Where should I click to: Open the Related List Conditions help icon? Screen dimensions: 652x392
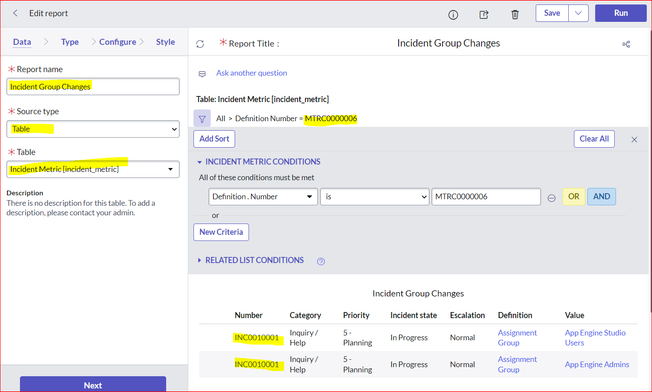(321, 261)
